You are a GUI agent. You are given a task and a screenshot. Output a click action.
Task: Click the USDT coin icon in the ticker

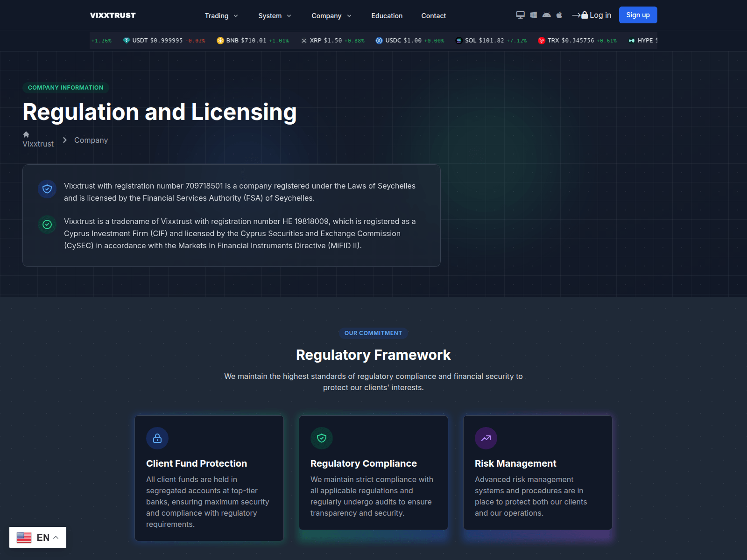pos(127,41)
